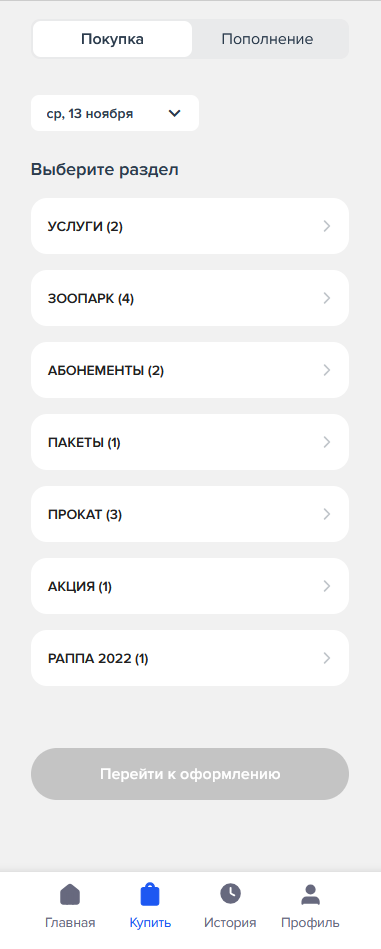Click the dropdown arrow beside the date

coord(175,113)
